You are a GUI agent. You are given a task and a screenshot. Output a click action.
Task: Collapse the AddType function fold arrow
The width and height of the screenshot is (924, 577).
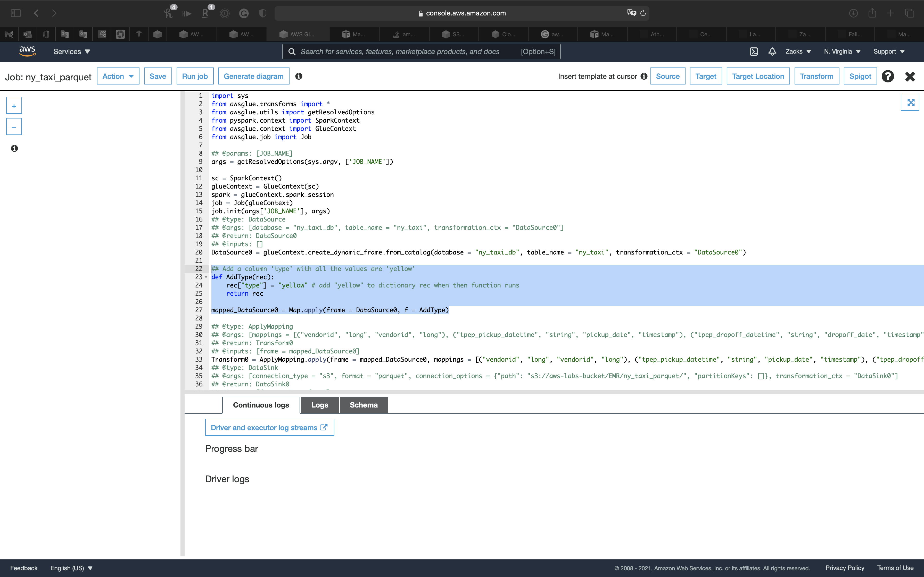(206, 277)
